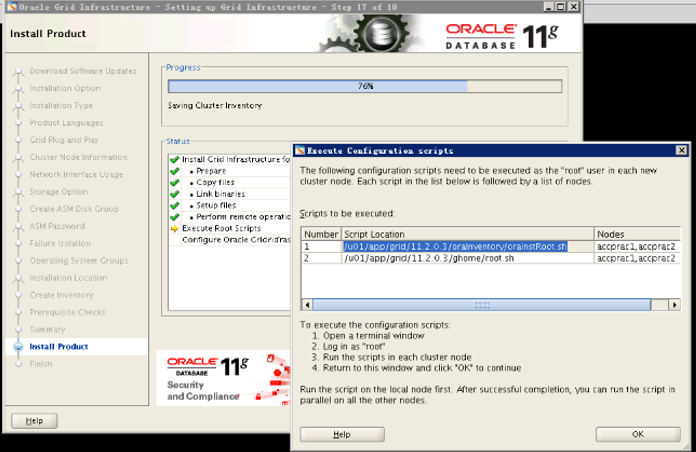Select Installation Option step
Screen dimensions: 696x452
[65, 88]
